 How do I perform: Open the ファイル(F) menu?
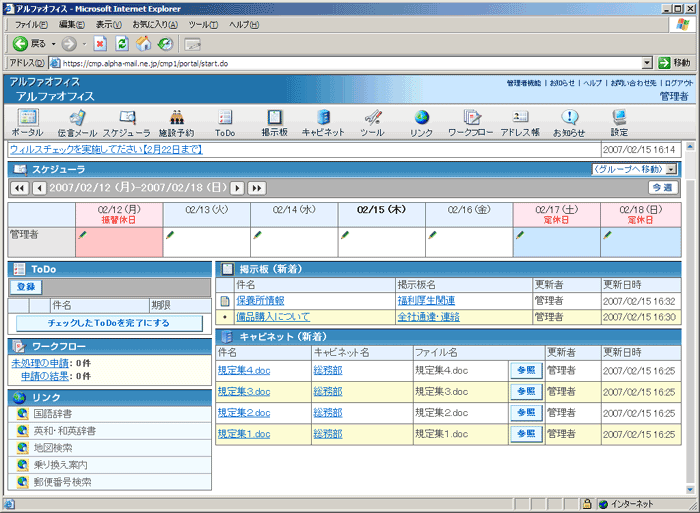point(31,25)
